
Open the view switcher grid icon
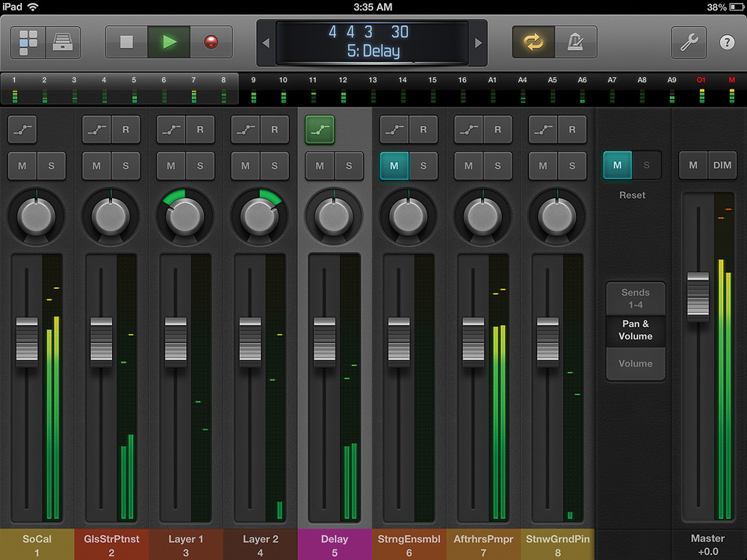click(28, 43)
